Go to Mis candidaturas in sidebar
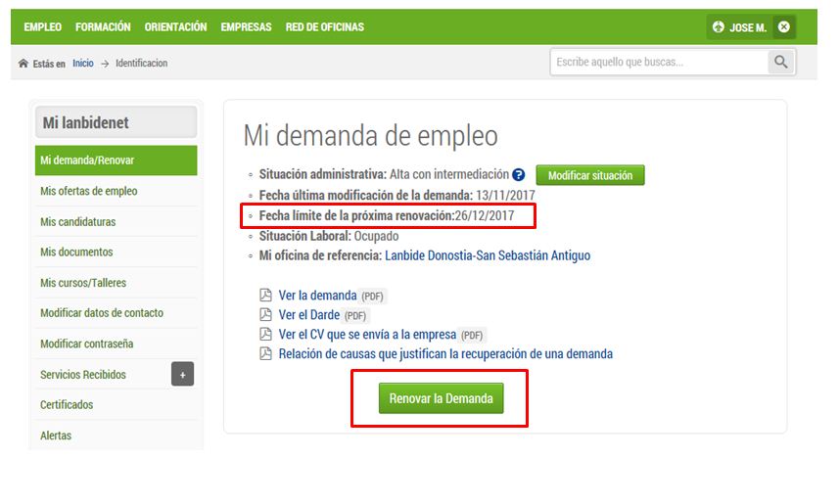 point(78,222)
